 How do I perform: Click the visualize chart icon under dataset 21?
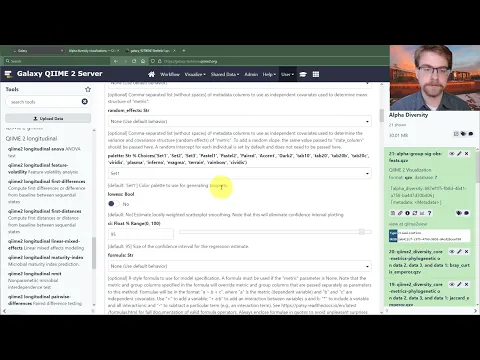coord(422,213)
